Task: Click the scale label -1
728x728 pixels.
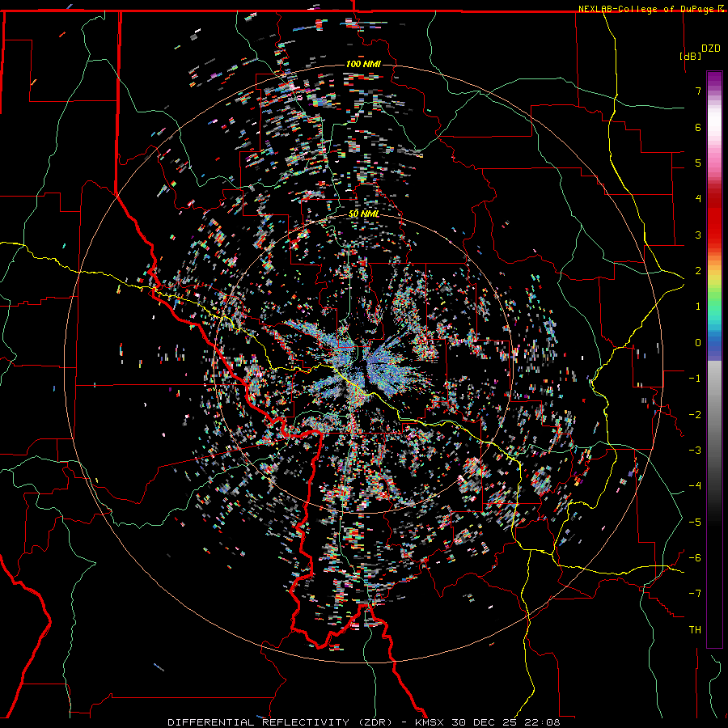Action: (695, 379)
